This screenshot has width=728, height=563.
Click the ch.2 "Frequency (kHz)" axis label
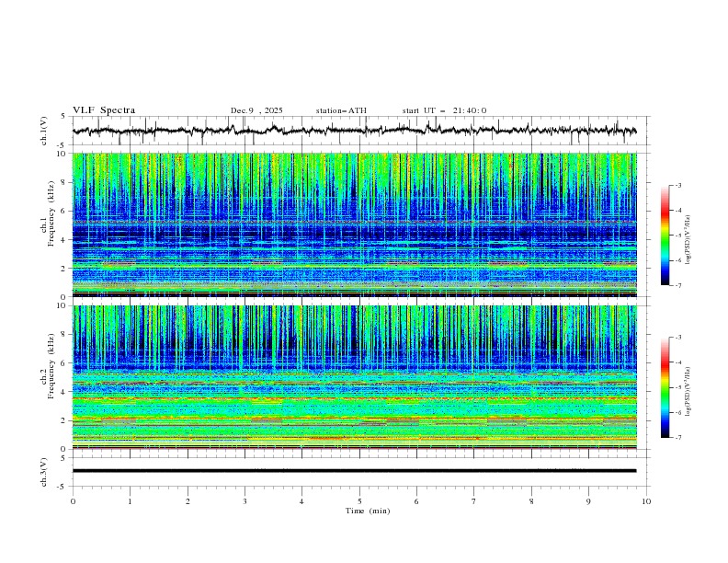click(52, 366)
